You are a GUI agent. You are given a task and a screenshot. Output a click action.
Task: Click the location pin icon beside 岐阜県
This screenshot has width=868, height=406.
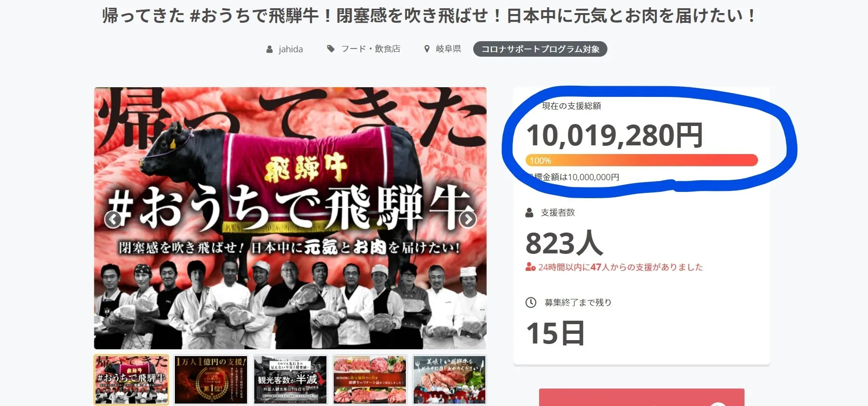click(427, 49)
